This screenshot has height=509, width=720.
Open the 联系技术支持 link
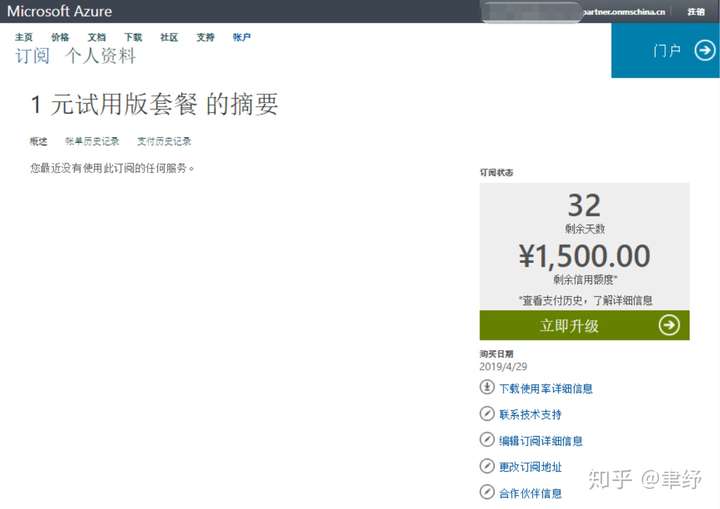[530, 414]
